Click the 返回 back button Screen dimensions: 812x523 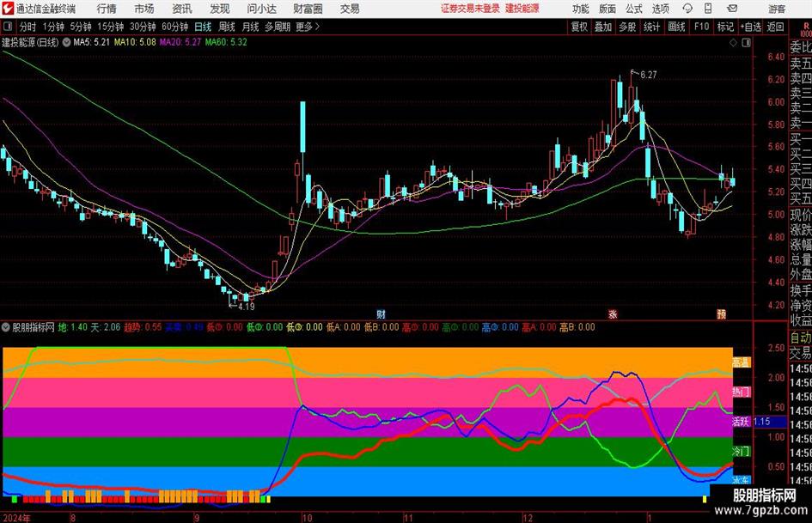tap(775, 27)
